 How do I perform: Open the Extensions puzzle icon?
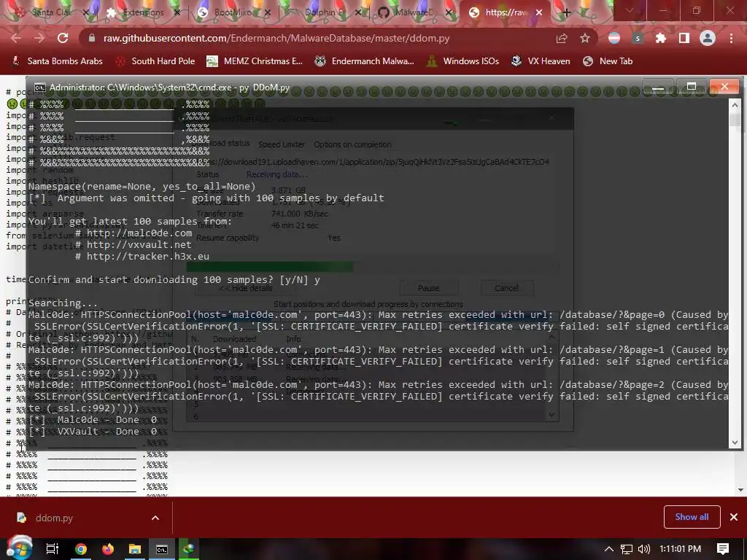[x=661, y=38]
